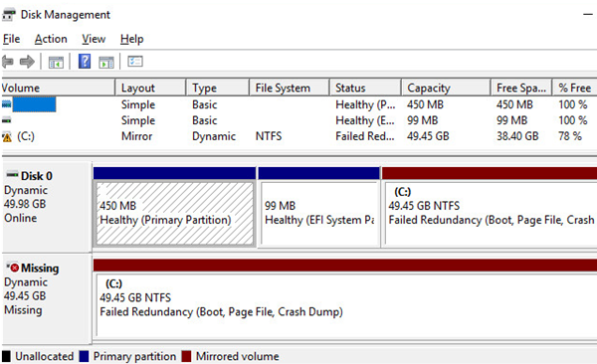
Task: Toggle the console tree toolbar icon
Action: tap(56, 62)
